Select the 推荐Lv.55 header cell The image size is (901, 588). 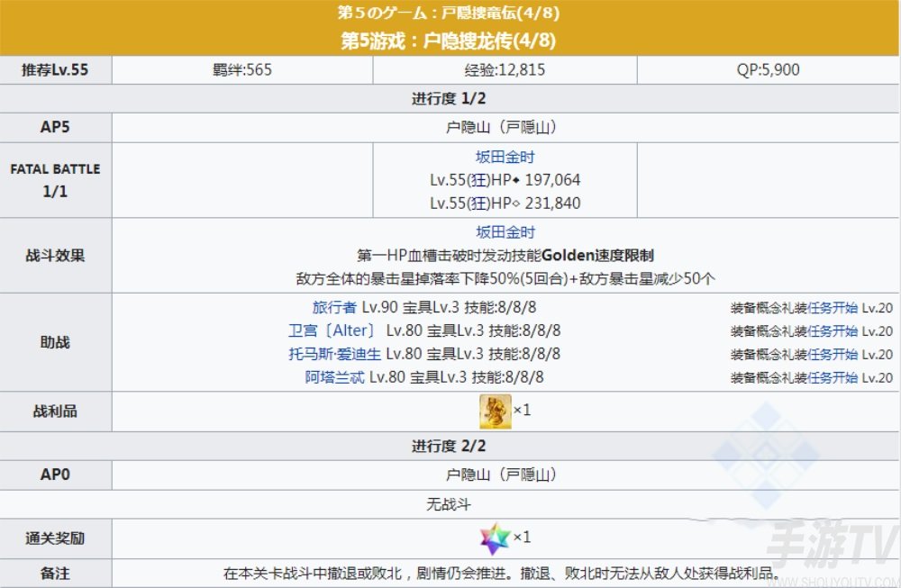coord(56,70)
